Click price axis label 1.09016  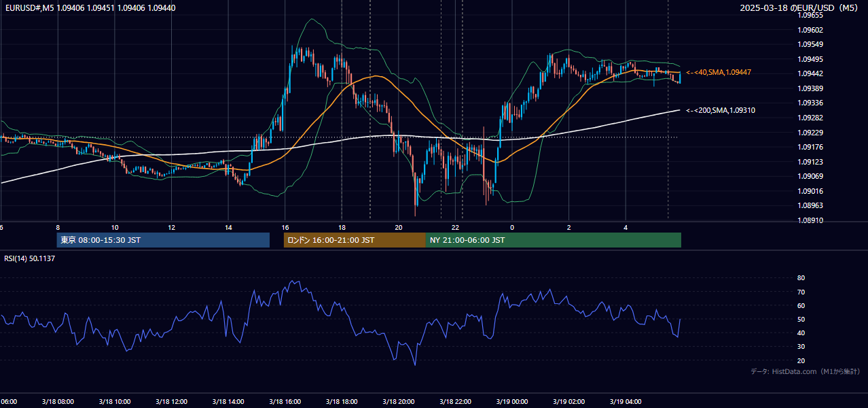810,191
